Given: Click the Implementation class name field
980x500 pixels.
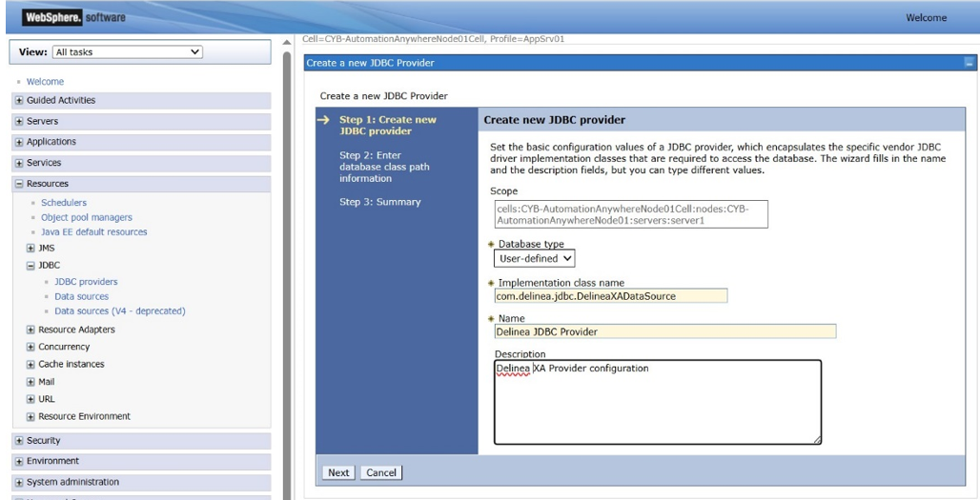Looking at the screenshot, I should [x=610, y=296].
